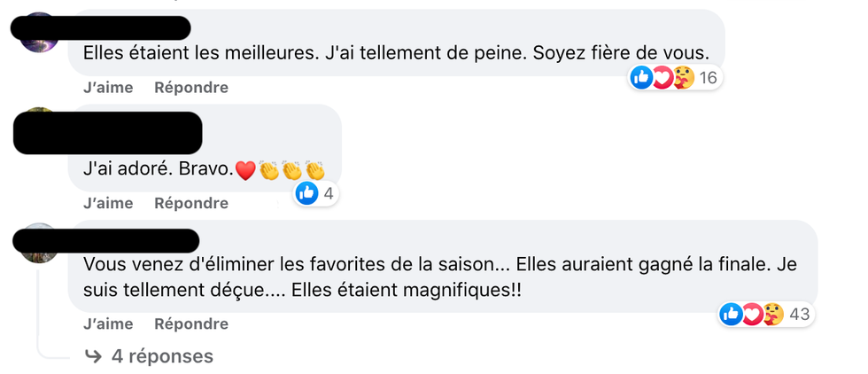Click care emoji reaction on third comment
The image size is (868, 374).
(x=773, y=314)
